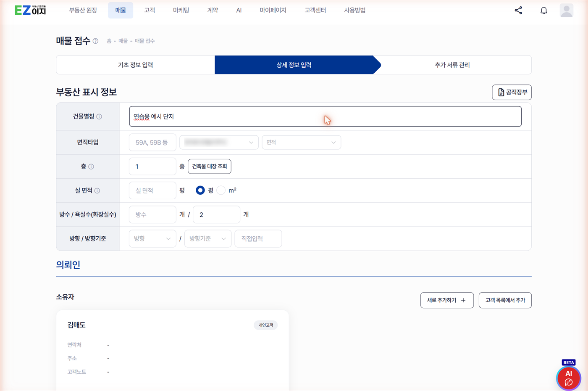The height and width of the screenshot is (391, 588).
Task: Open the 마이페이지 menu
Action: coord(273,10)
